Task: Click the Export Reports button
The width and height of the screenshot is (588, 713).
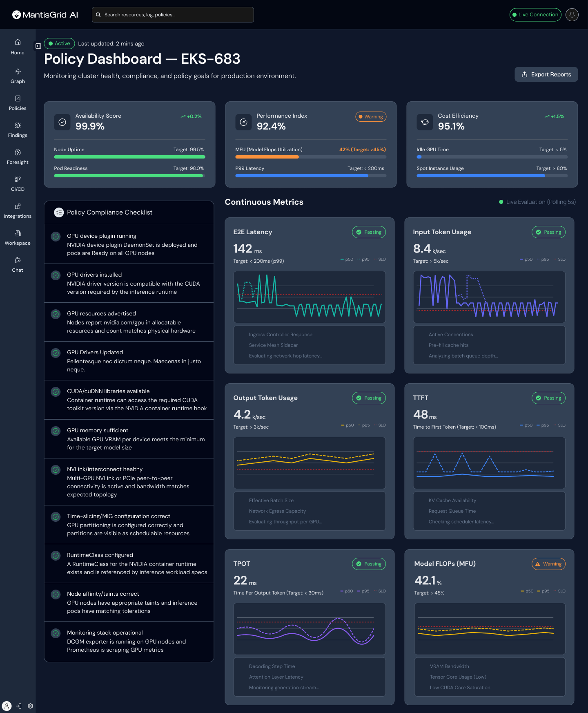Action: (546, 74)
